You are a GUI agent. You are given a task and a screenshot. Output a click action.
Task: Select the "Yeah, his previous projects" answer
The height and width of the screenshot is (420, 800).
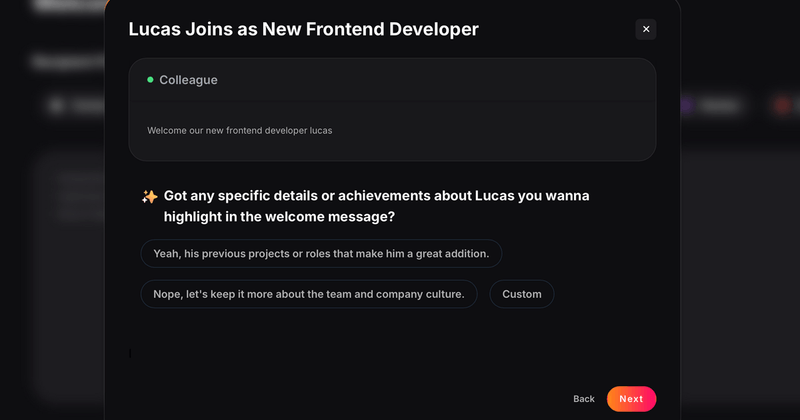321,254
